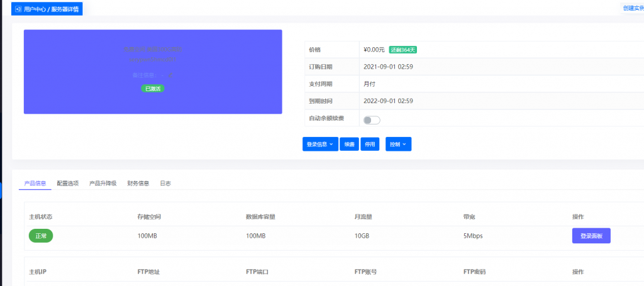Viewport: 644px width, 286px height.
Task: Click the edit pencil next to 备注信息
Action: tap(170, 75)
